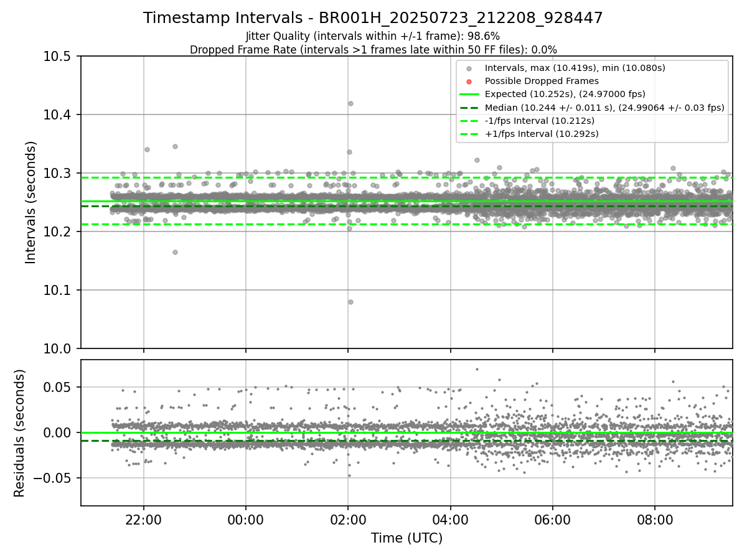The image size is (747, 560).
Task: Click the 00:00 time tick label
Action: [246, 519]
